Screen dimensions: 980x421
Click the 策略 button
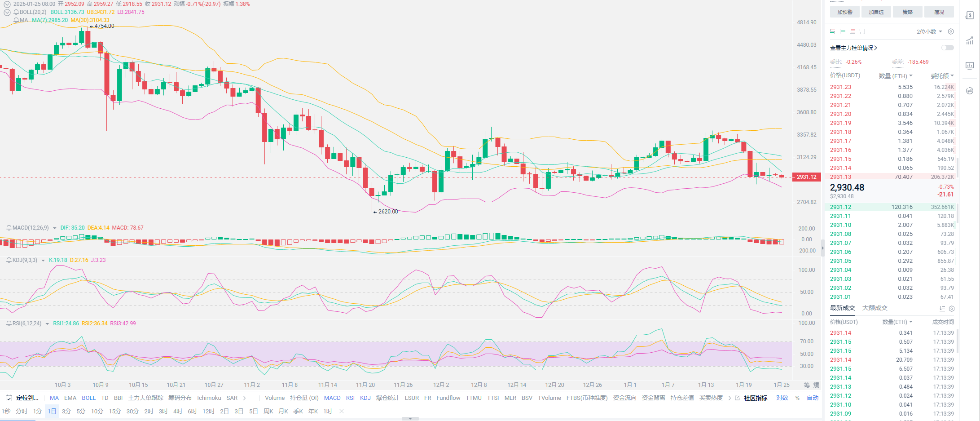point(907,12)
